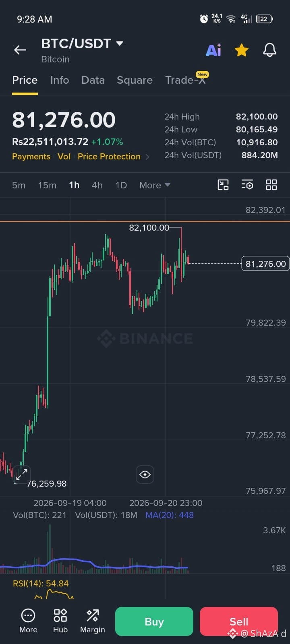Open the AI assistant icon
The width and height of the screenshot is (290, 644).
tap(213, 50)
